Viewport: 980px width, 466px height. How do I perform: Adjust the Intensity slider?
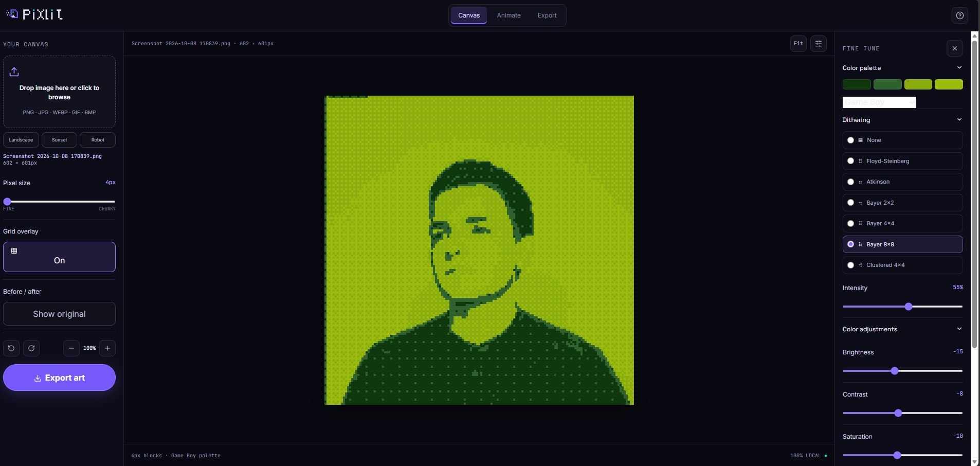pyautogui.click(x=902, y=307)
